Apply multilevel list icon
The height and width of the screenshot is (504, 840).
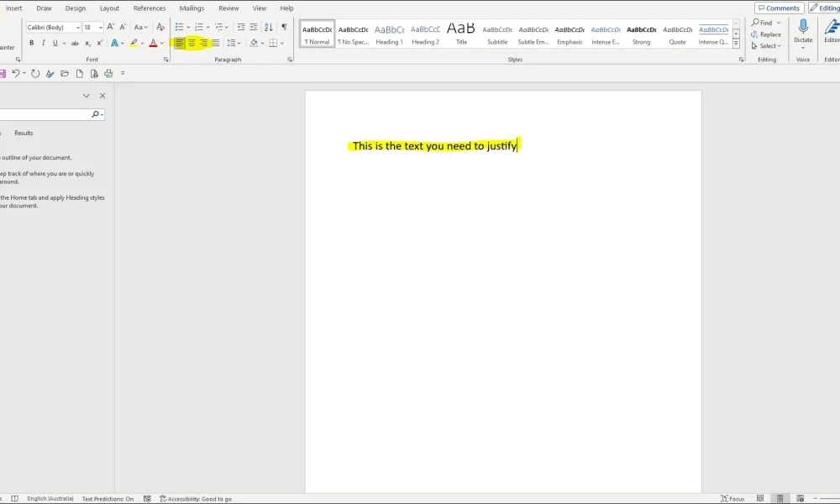(x=218, y=27)
